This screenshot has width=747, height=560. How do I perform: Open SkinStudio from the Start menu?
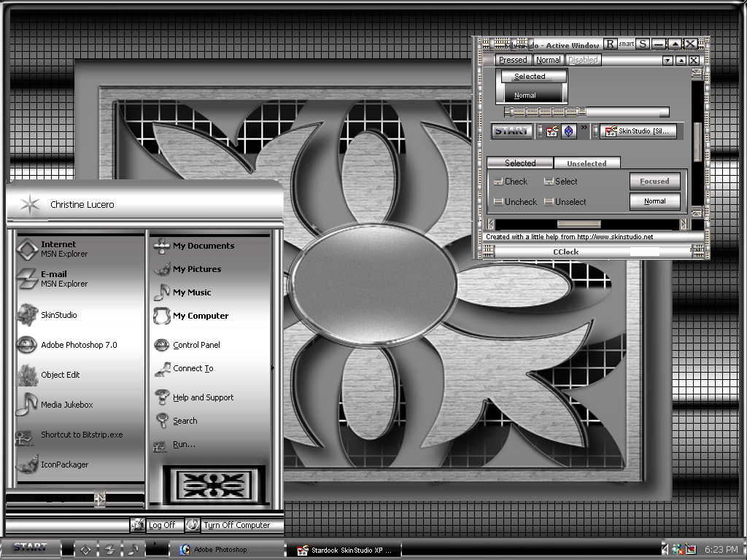(x=58, y=315)
